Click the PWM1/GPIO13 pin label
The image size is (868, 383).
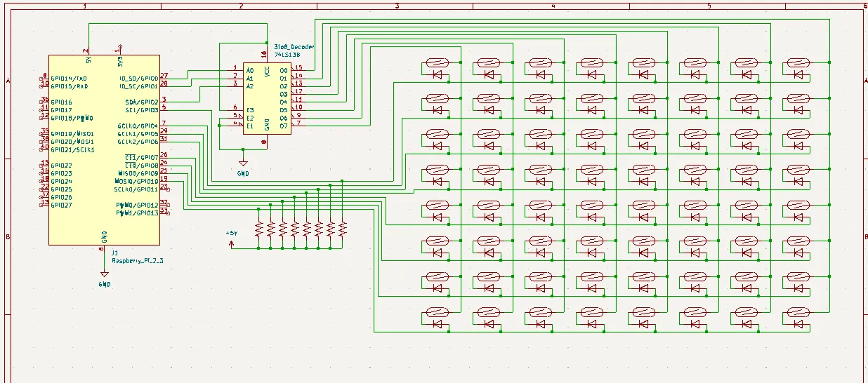click(x=138, y=213)
